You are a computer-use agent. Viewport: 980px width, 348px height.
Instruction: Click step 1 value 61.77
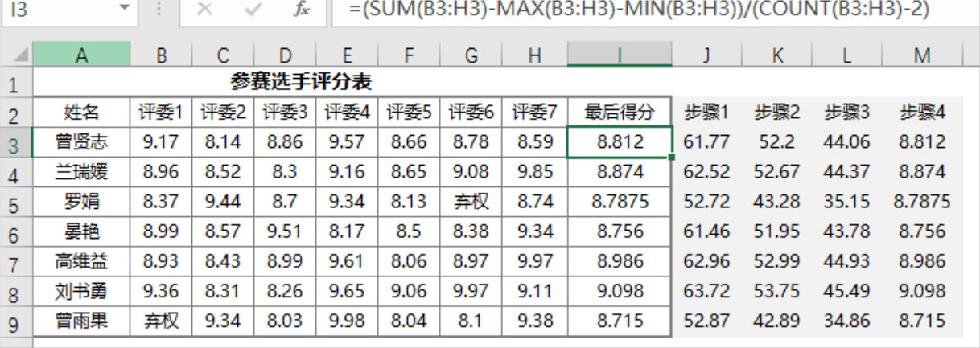point(706,142)
